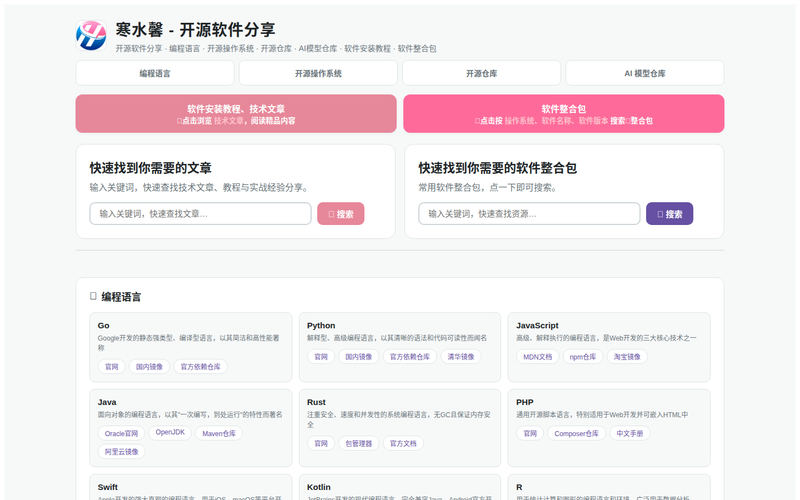Click the Swift card title
This screenshot has width=800, height=500.
click(108, 487)
